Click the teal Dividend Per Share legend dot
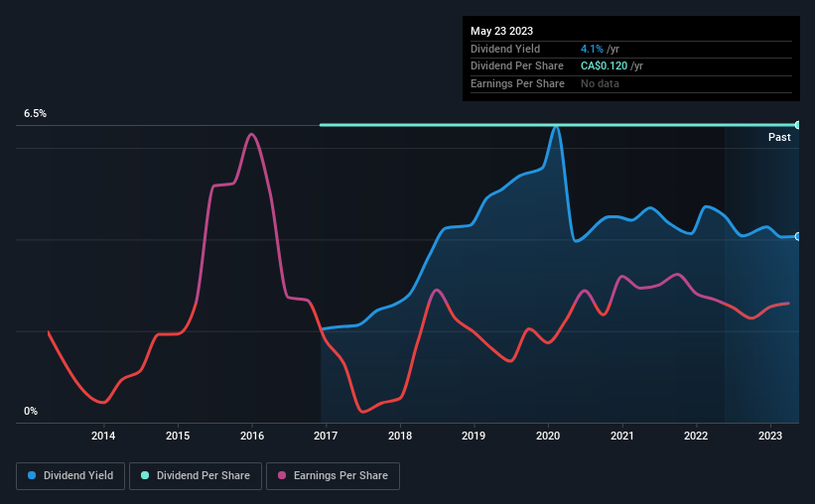Screen dimensions: 815x504 pyautogui.click(x=145, y=475)
